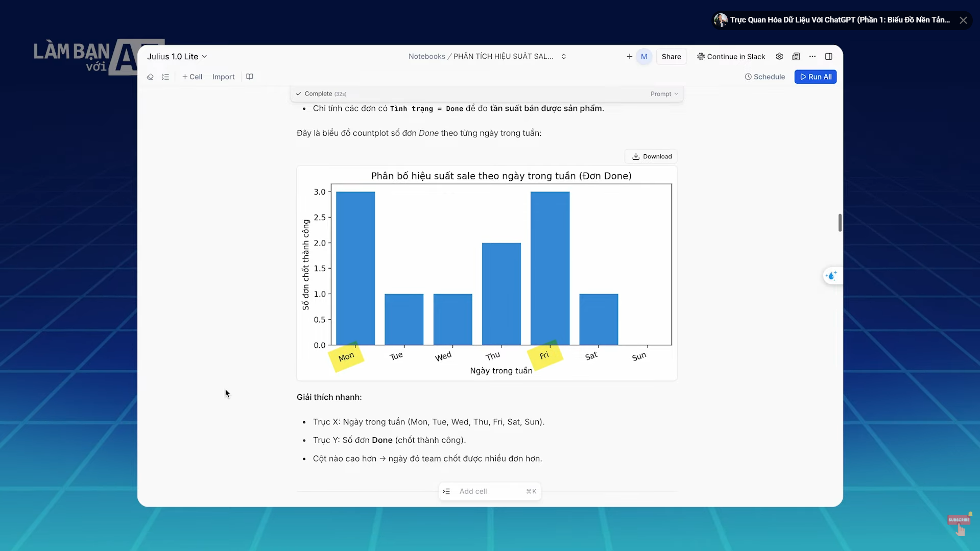Click the M user avatar
Viewport: 980px width, 551px height.
[644, 56]
